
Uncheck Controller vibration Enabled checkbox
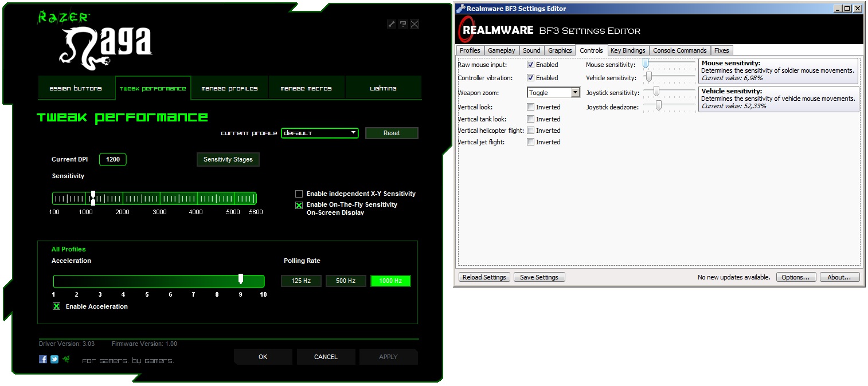coord(531,78)
